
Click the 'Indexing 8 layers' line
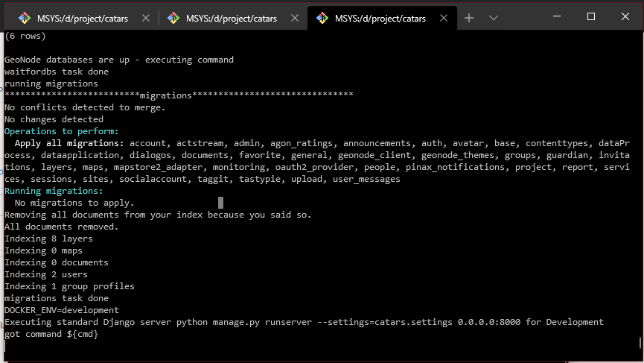click(x=48, y=239)
